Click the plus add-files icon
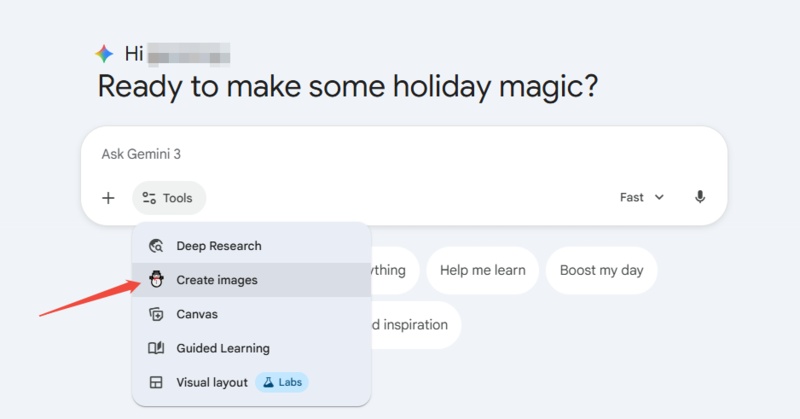 tap(108, 198)
